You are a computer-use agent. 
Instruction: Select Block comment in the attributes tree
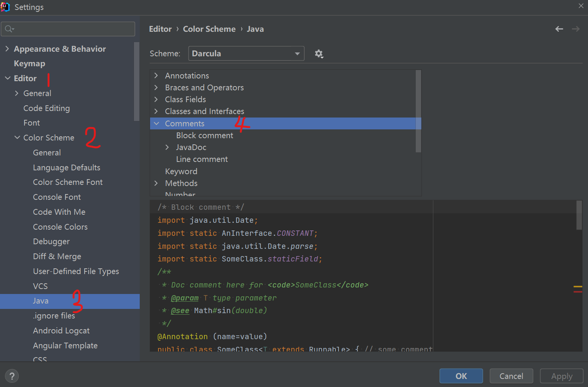pos(204,136)
